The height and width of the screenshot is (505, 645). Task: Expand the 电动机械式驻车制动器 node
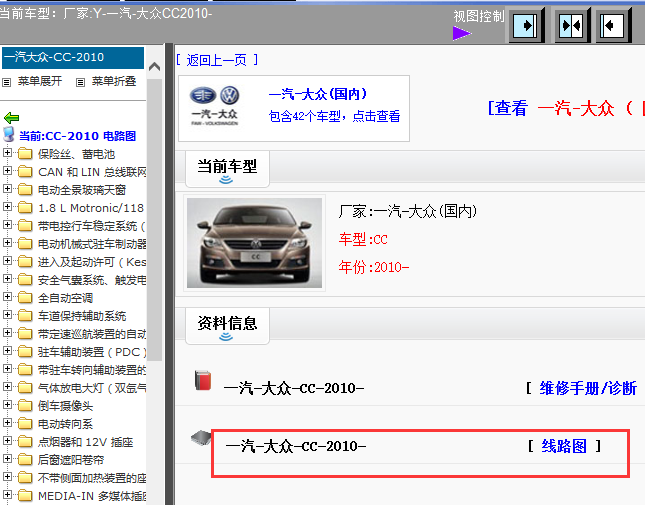coord(7,243)
